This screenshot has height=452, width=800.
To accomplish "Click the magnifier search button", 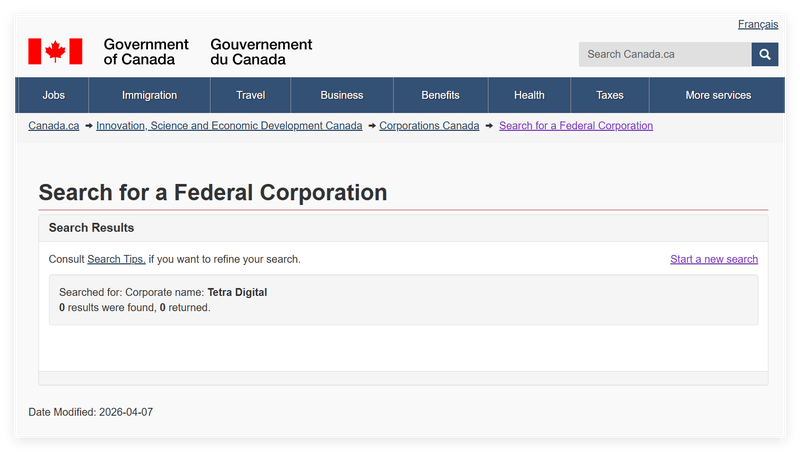I will coord(764,54).
